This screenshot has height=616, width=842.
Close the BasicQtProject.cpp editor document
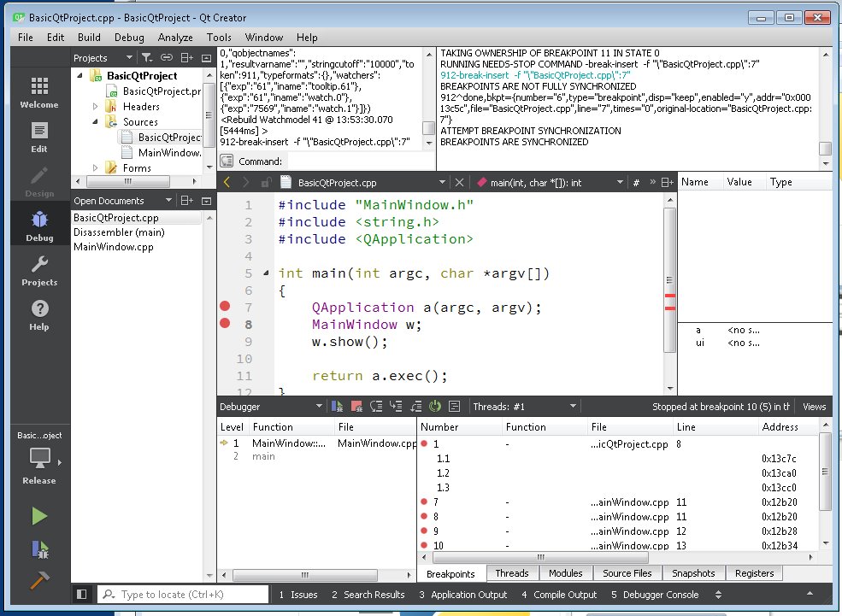pos(459,183)
